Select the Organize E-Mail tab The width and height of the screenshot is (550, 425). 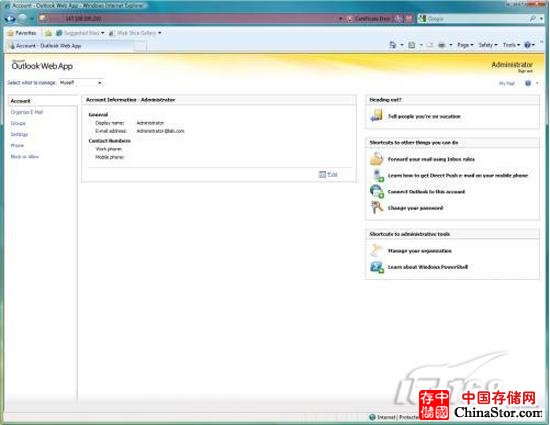point(27,112)
